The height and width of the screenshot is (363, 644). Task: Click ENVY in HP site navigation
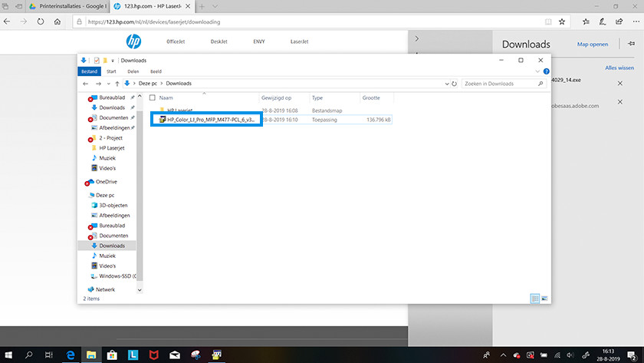pos(259,41)
